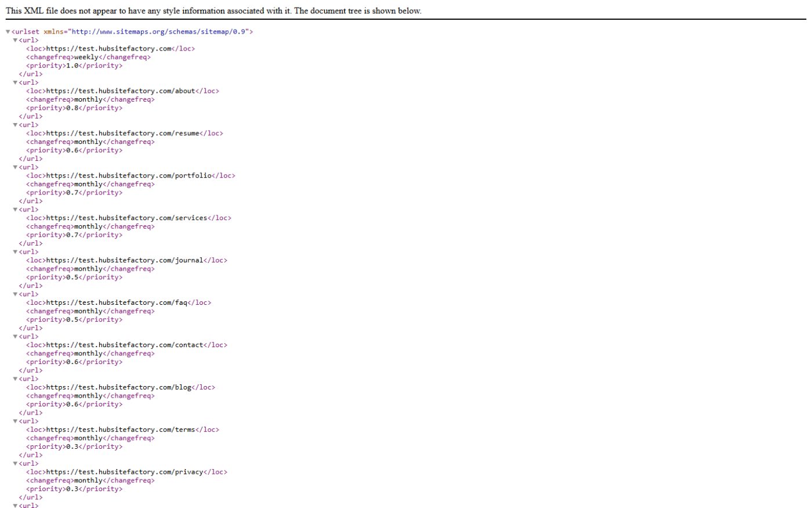Collapse the url node containing /contact
812x508 pixels.
16,337
